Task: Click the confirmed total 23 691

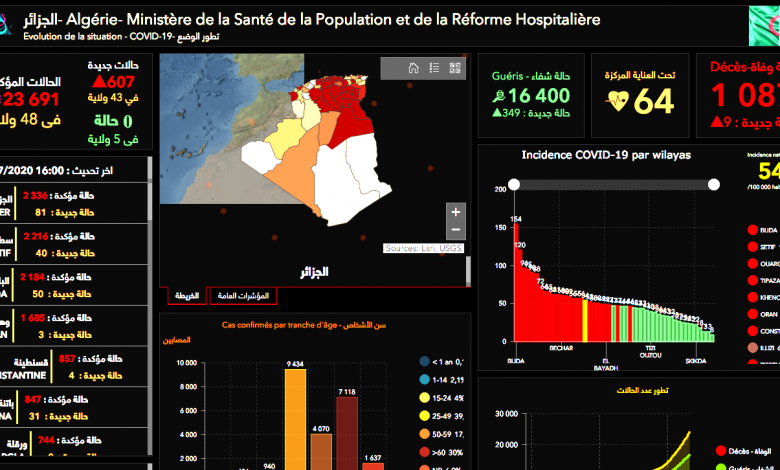Action: coord(30,99)
